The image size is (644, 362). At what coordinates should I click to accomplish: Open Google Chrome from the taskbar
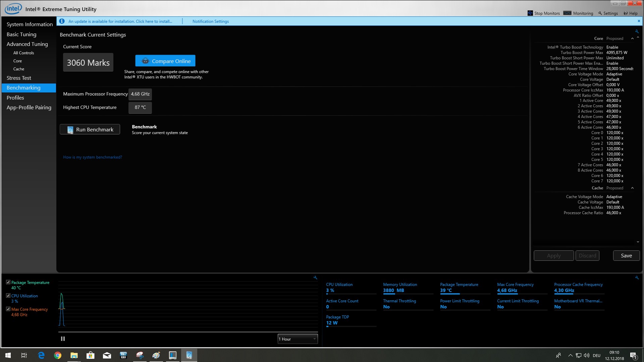pyautogui.click(x=58, y=355)
